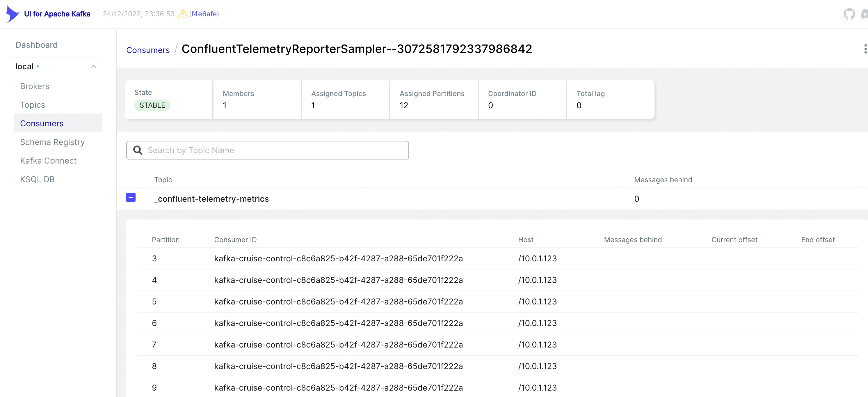Click the ConfluentTelemetryReporterSampler group title
Image resolution: width=868 pixels, height=397 pixels.
357,49
